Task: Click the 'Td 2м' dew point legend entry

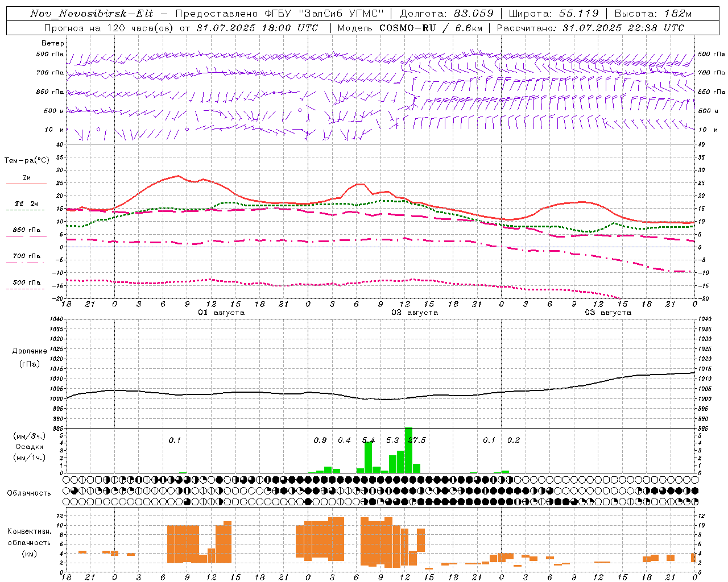Action: [26, 203]
